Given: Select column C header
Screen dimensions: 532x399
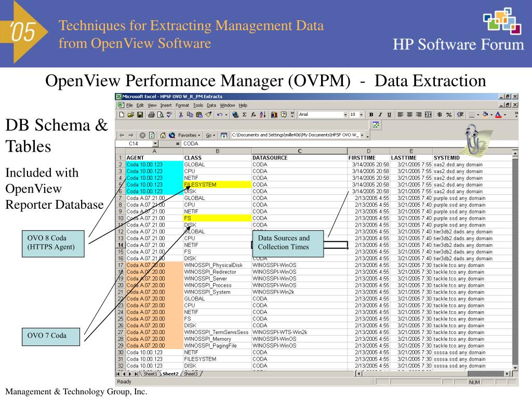Looking at the screenshot, I should 300,151.
